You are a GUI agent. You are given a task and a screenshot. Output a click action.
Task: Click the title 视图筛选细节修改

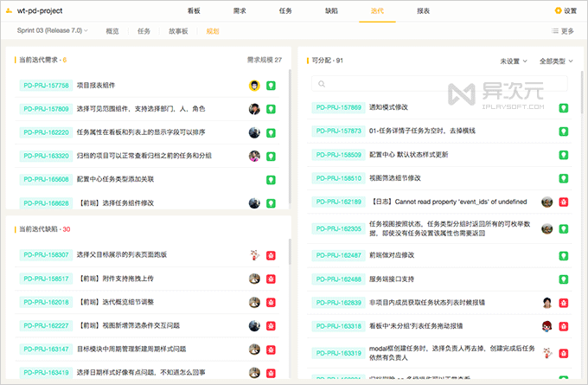pos(394,178)
